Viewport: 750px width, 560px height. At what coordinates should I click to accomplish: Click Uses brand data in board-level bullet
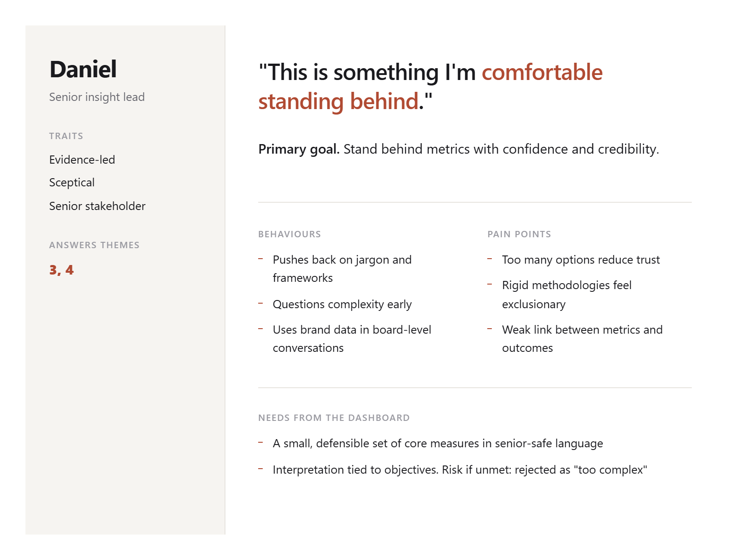[x=352, y=339]
